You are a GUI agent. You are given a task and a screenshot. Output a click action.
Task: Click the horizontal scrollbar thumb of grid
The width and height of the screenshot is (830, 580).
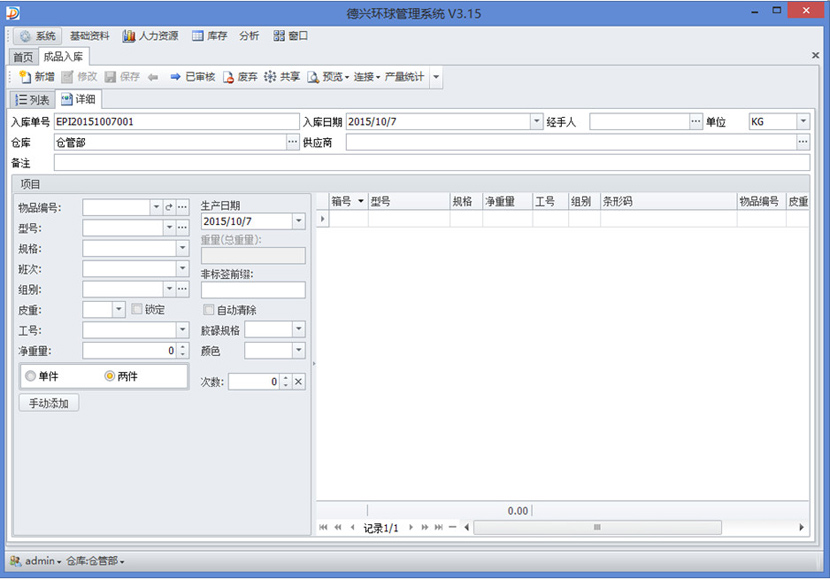(x=597, y=527)
